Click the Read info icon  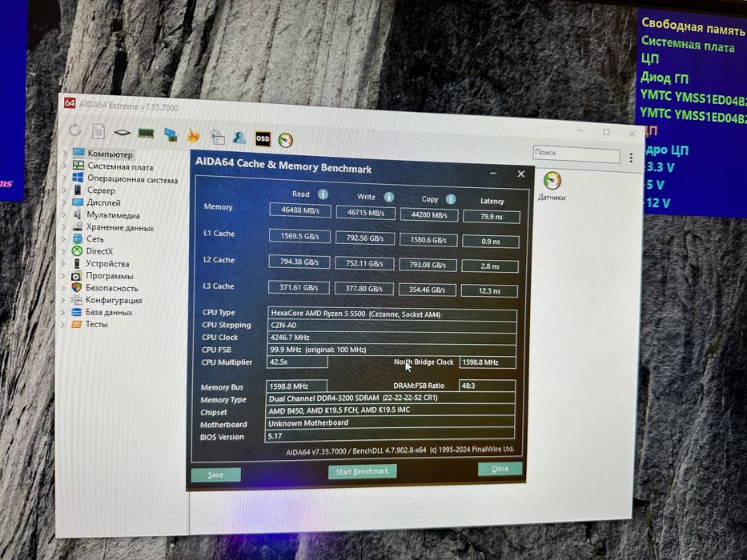[323, 194]
